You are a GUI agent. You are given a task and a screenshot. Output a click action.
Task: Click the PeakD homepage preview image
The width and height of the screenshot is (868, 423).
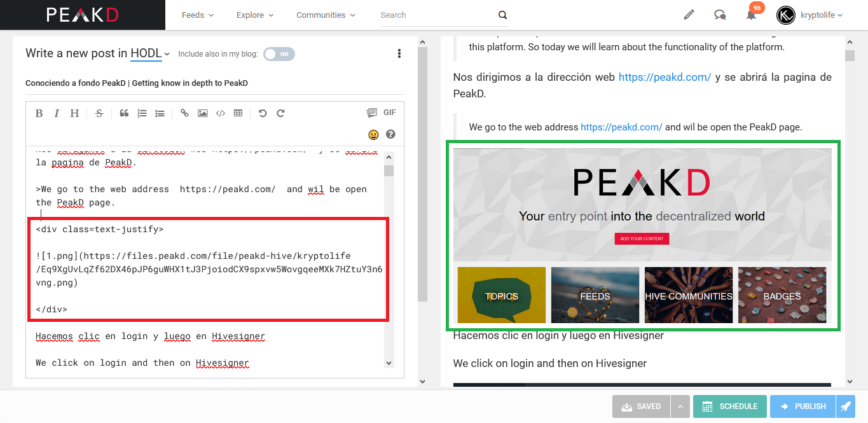coord(642,235)
